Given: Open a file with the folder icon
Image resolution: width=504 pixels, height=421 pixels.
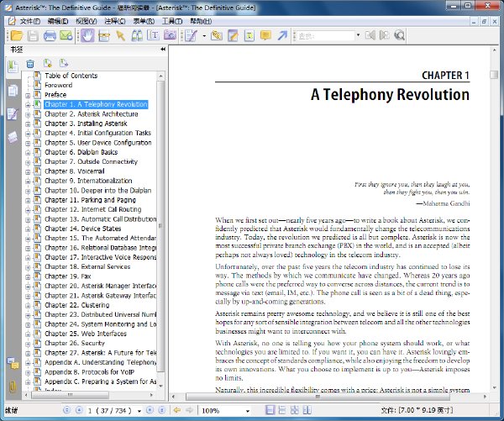Looking at the screenshot, I should pyautogui.click(x=16, y=35).
